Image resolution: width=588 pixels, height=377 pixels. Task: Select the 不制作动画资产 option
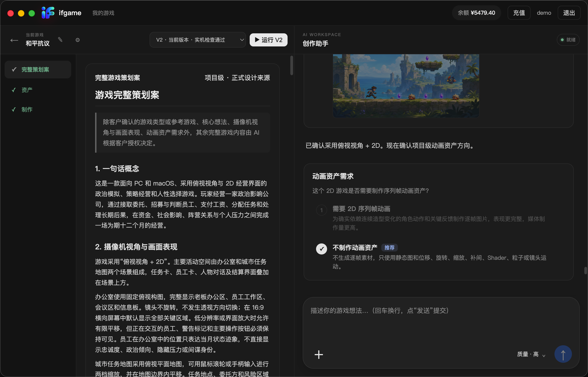click(438, 257)
